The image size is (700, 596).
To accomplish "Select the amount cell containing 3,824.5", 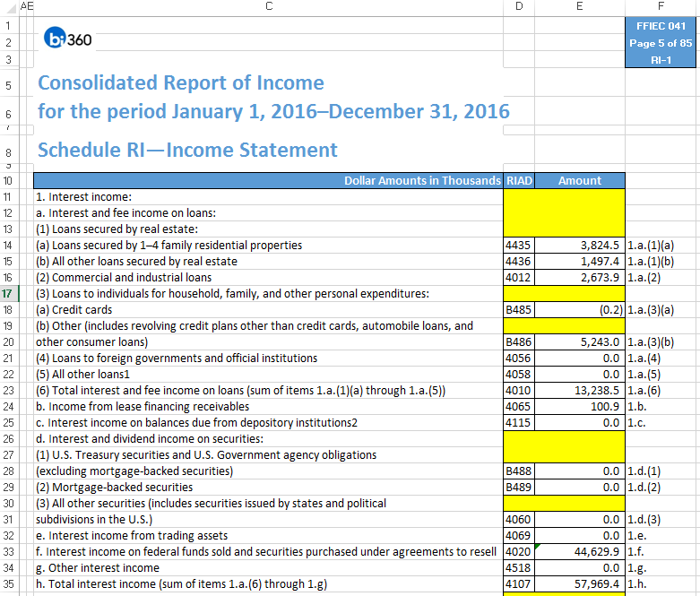I will (x=579, y=245).
